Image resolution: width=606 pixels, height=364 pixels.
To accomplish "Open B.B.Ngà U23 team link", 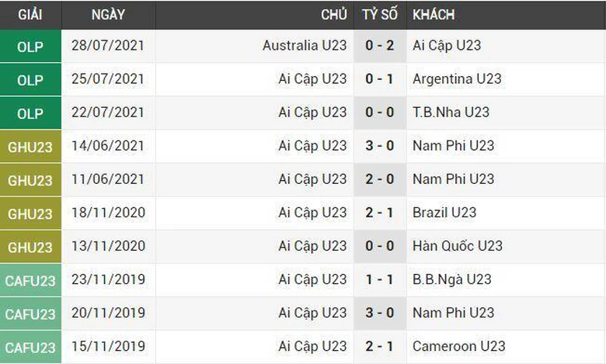I will coord(452,279).
